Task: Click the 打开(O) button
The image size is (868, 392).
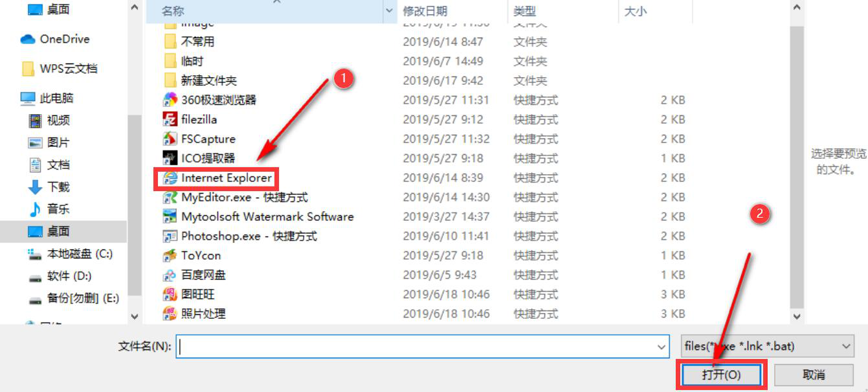Action: [x=722, y=375]
